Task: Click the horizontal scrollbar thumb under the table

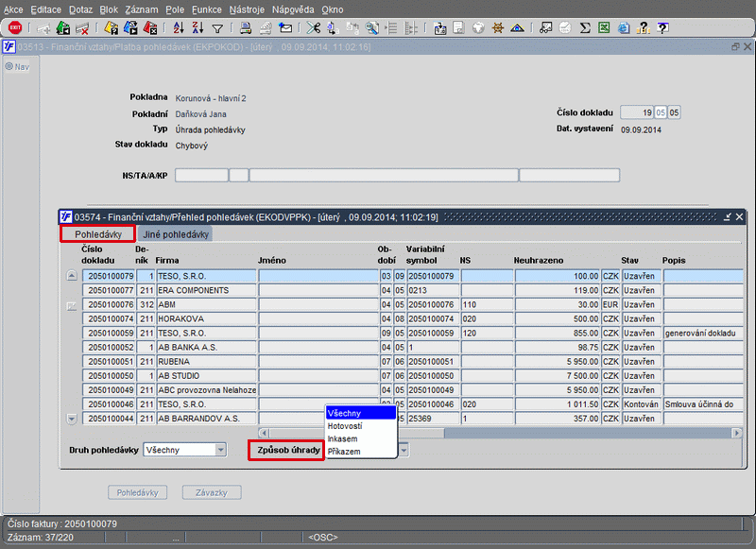Action: (356, 433)
